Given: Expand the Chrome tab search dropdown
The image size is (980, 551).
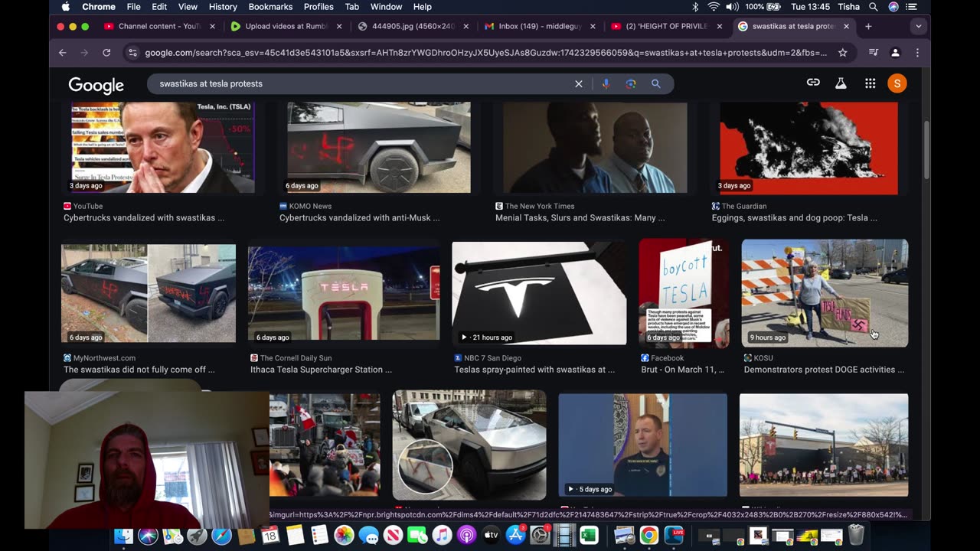Looking at the screenshot, I should pyautogui.click(x=918, y=26).
